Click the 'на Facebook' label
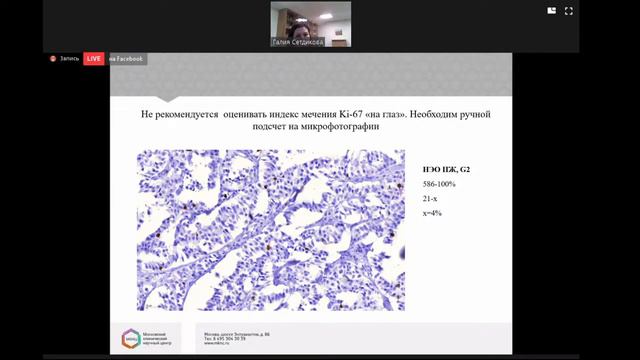Viewport: 640px width, 360px height. (126, 59)
